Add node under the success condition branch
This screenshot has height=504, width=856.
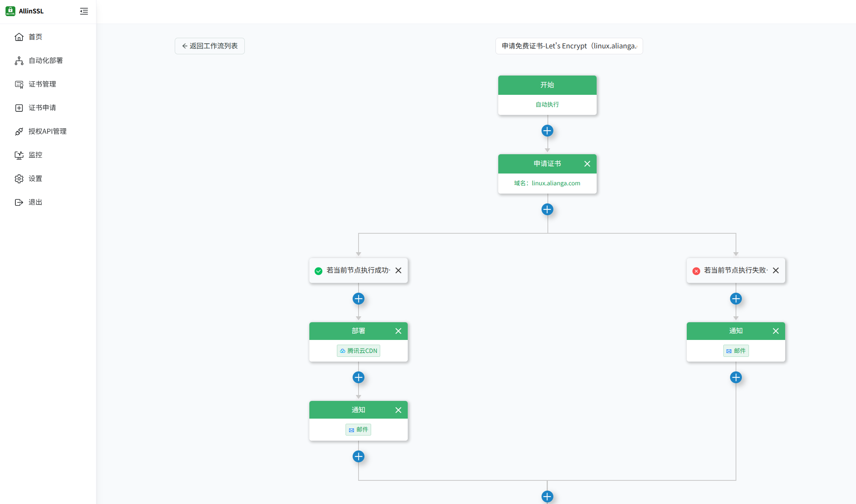tap(358, 299)
